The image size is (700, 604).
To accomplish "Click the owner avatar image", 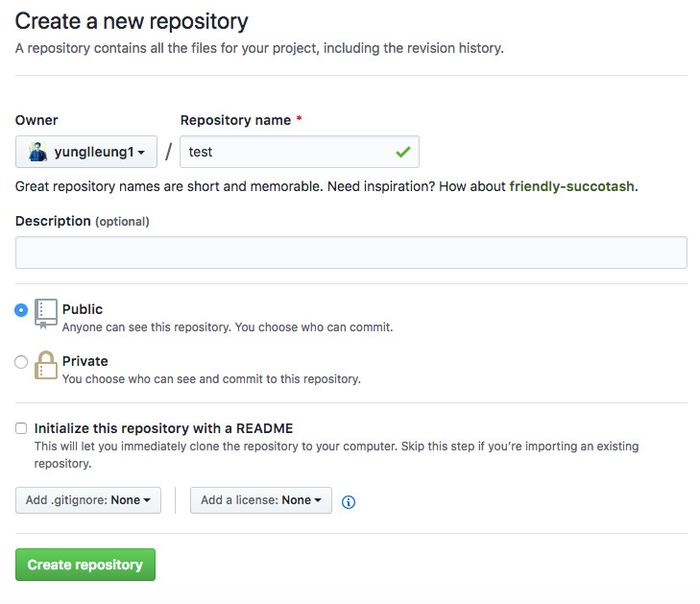I will [37, 152].
